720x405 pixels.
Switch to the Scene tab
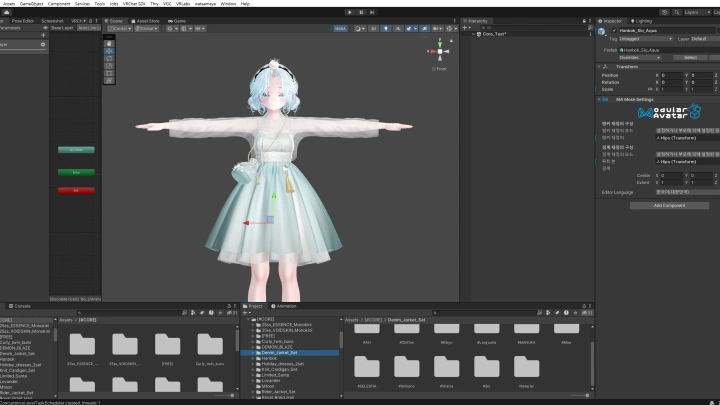pos(113,21)
